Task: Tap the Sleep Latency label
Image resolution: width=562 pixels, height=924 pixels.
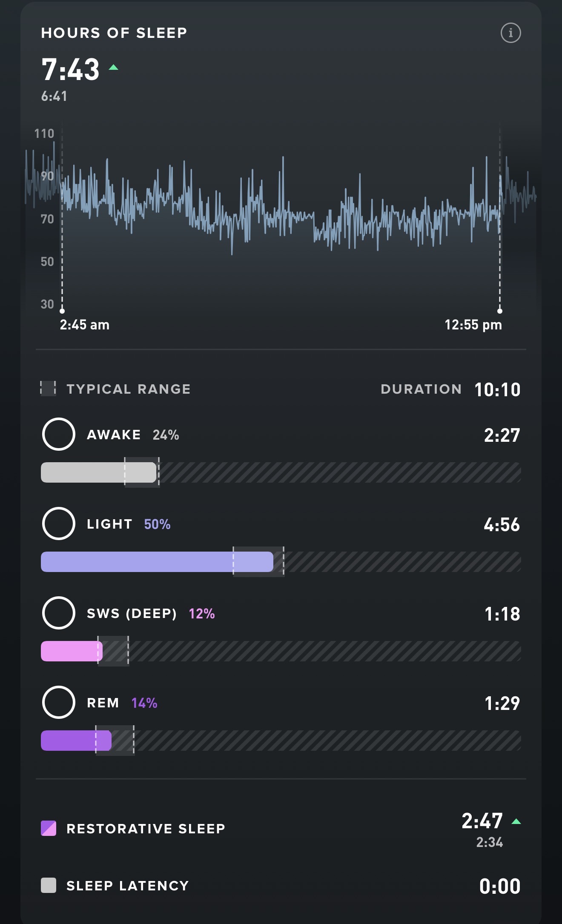Action: (x=127, y=886)
